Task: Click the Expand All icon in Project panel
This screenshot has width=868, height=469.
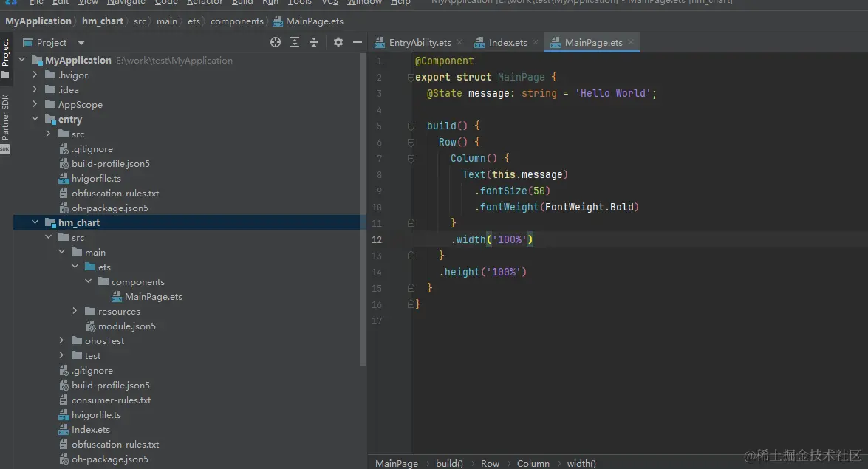Action: coord(295,43)
